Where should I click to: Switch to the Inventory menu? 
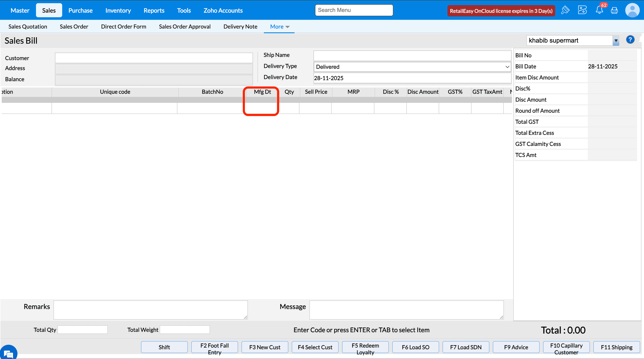(118, 10)
